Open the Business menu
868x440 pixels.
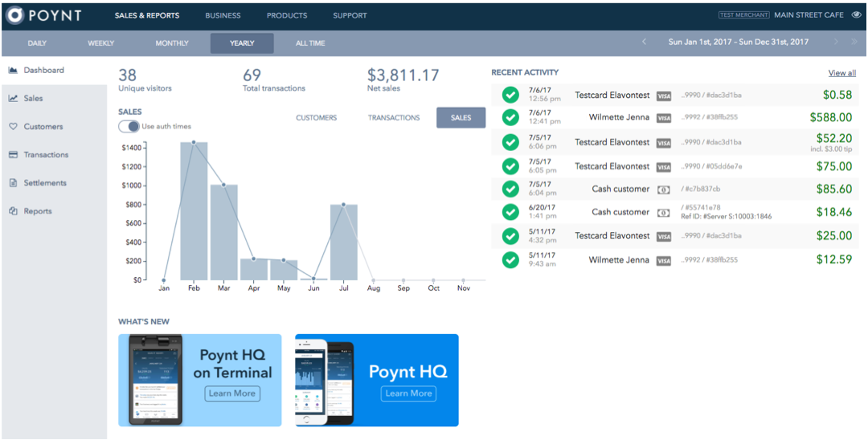pyautogui.click(x=223, y=15)
